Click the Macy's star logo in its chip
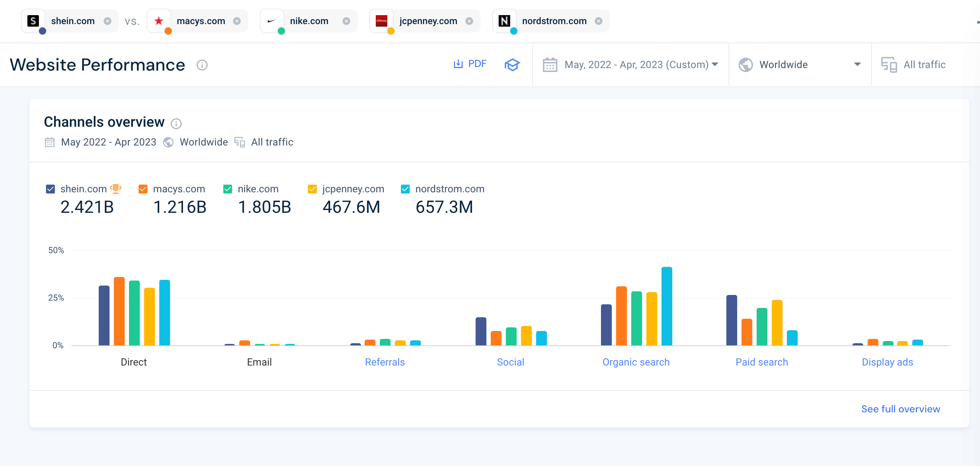This screenshot has width=980, height=466. (x=159, y=21)
